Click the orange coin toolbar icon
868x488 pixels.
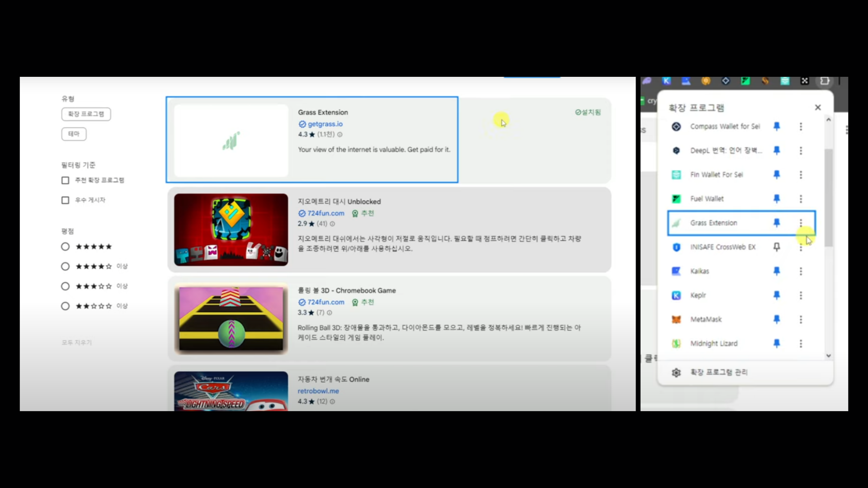click(x=706, y=81)
